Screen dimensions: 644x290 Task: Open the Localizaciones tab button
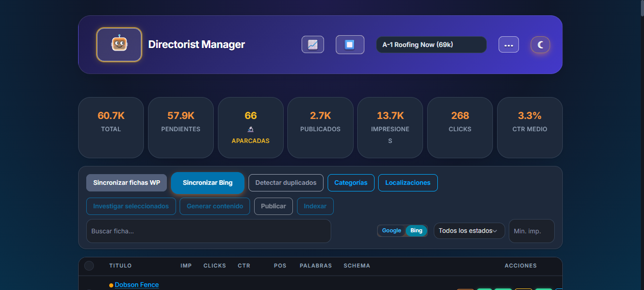pyautogui.click(x=408, y=183)
